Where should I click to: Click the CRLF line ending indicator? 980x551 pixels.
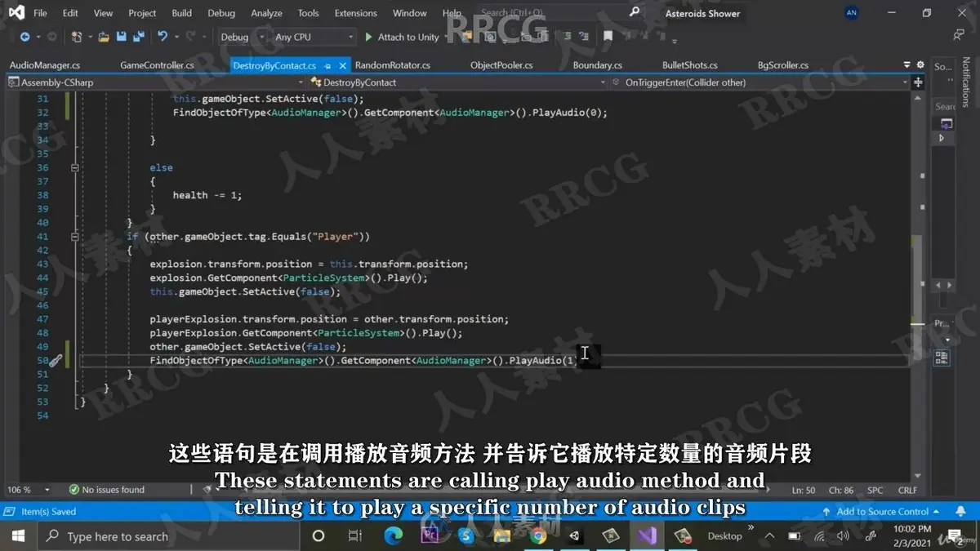click(907, 490)
